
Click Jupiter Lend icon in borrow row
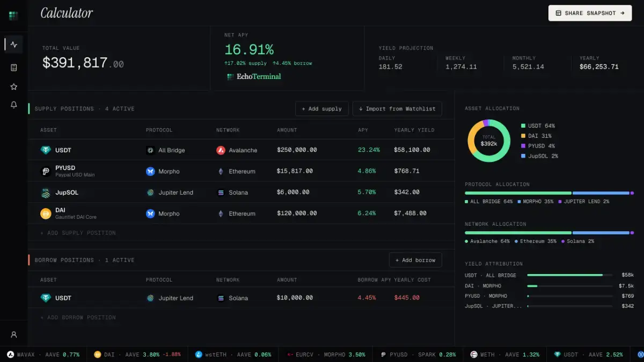coord(150,298)
